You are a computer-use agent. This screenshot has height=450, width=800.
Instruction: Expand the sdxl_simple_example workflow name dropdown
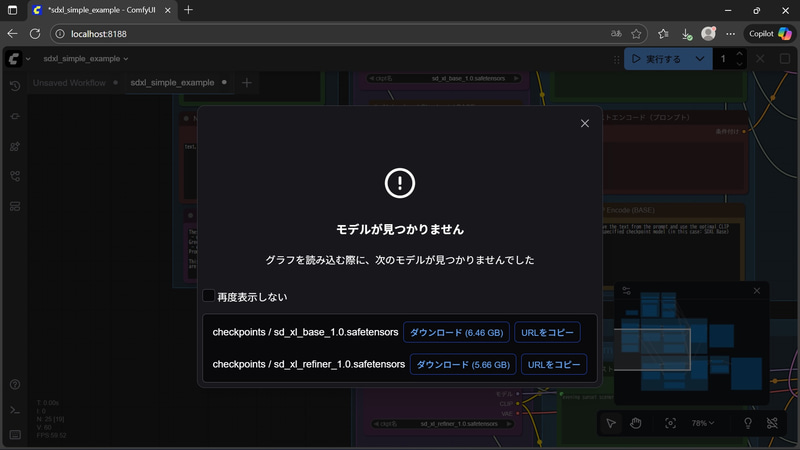[x=86, y=59]
